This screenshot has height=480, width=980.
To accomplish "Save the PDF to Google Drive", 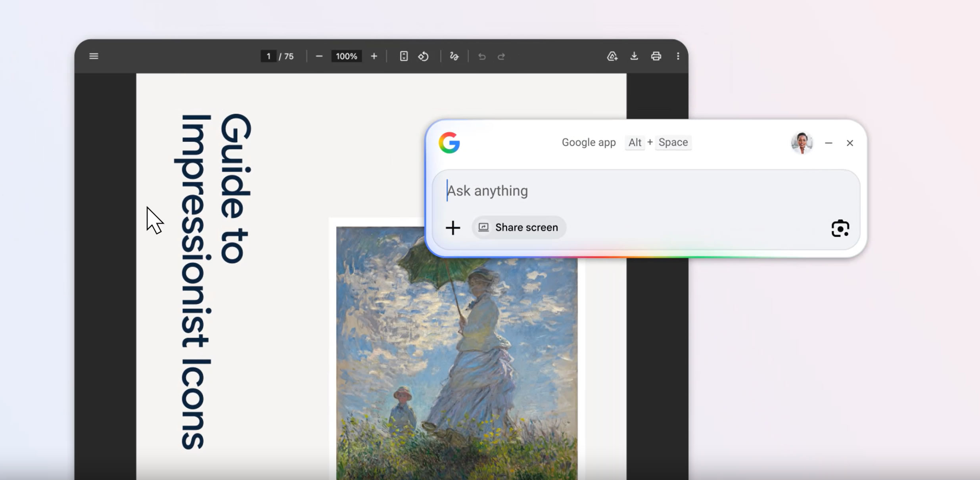I will [x=612, y=56].
